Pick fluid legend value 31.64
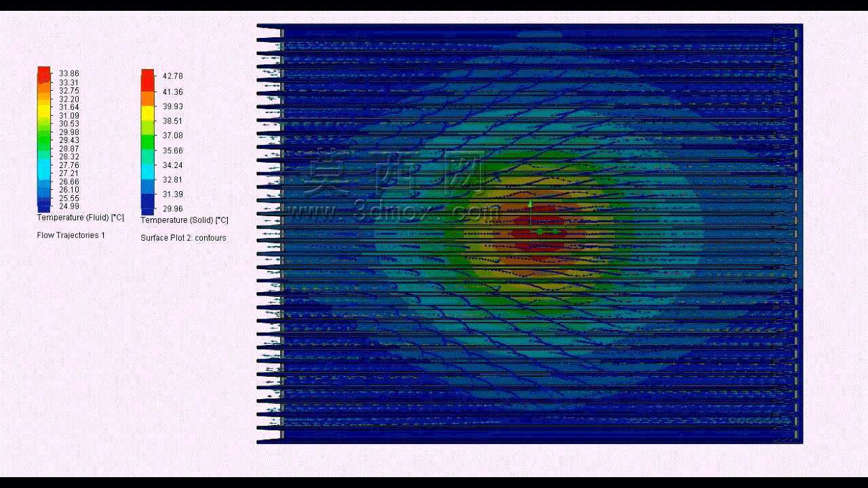The image size is (868, 488). (69, 107)
